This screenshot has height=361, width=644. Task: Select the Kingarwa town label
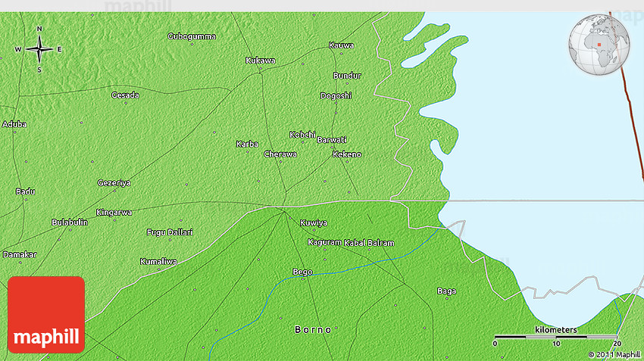114,213
